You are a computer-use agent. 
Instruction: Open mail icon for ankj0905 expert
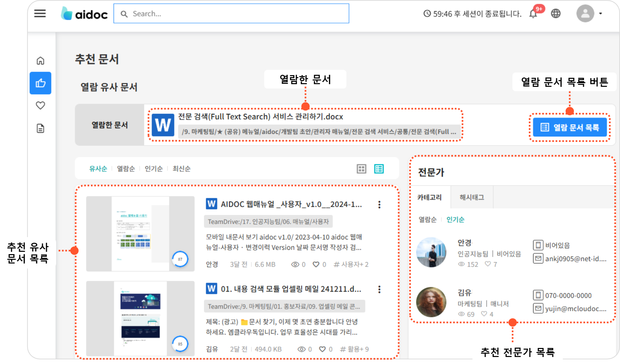tap(538, 258)
